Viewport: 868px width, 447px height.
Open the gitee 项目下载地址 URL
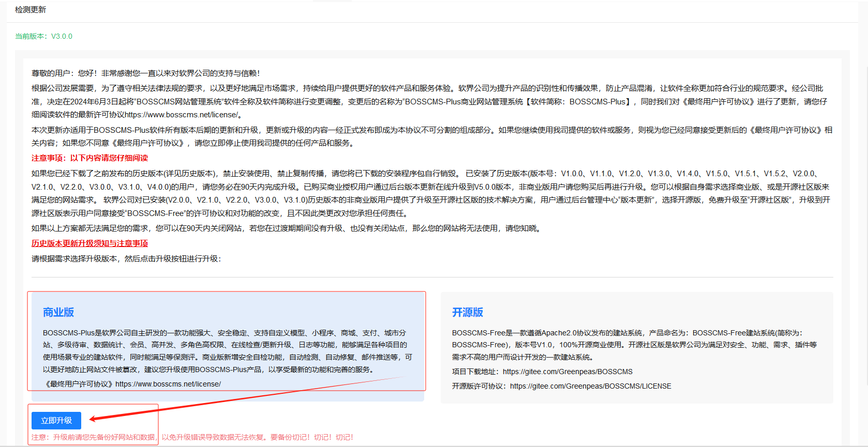[x=567, y=372]
